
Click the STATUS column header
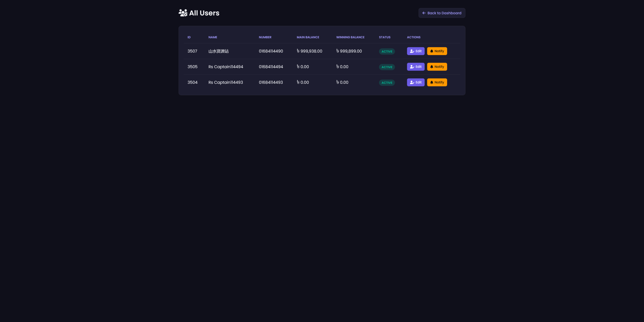pyautogui.click(x=385, y=37)
